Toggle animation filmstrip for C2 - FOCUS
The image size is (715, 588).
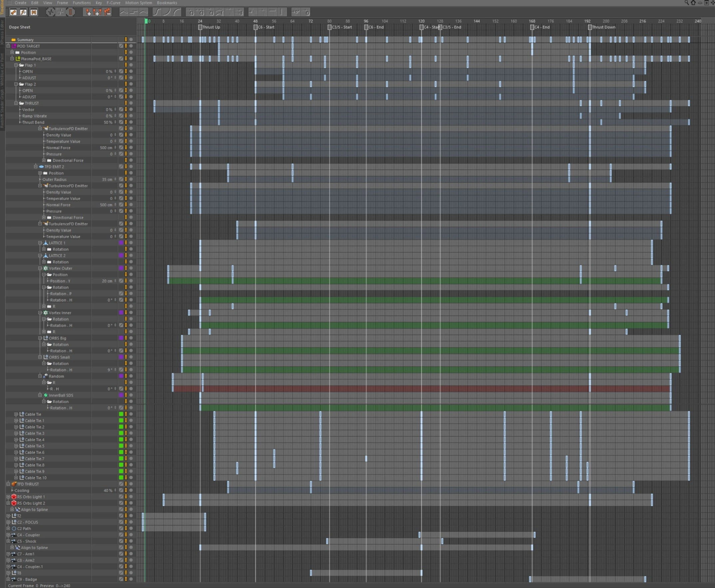(126, 522)
